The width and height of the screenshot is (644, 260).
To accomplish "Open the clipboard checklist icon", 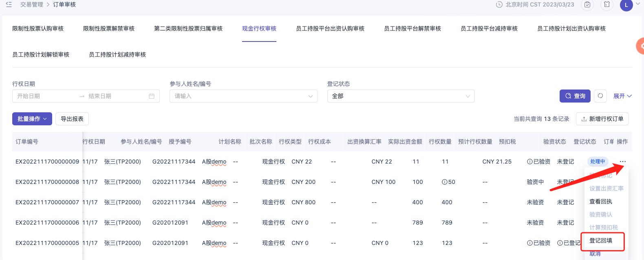I will 587,4.
